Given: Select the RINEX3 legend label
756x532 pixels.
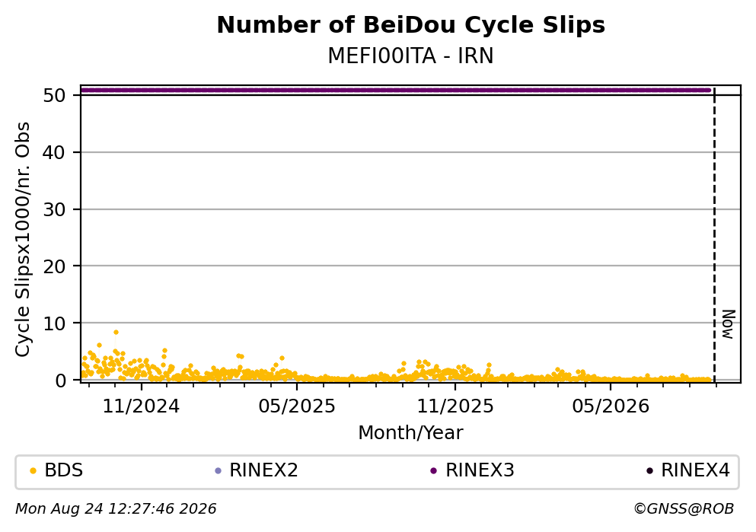Looking at the screenshot, I should point(480,470).
